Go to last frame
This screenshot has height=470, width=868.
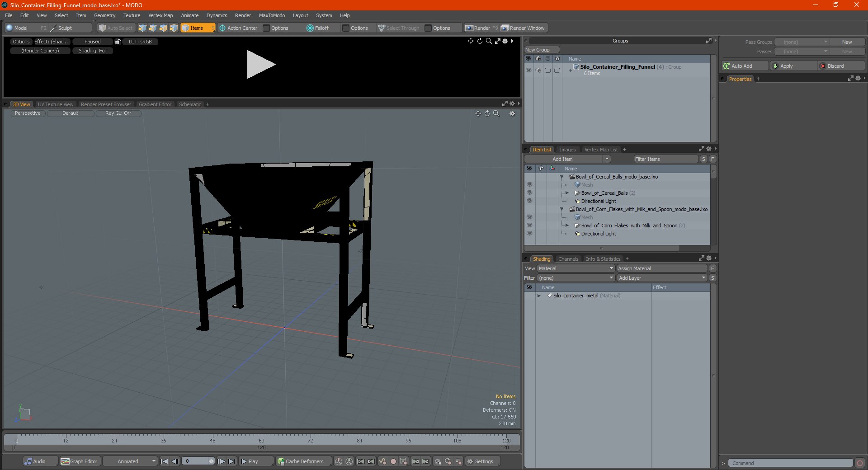click(232, 461)
